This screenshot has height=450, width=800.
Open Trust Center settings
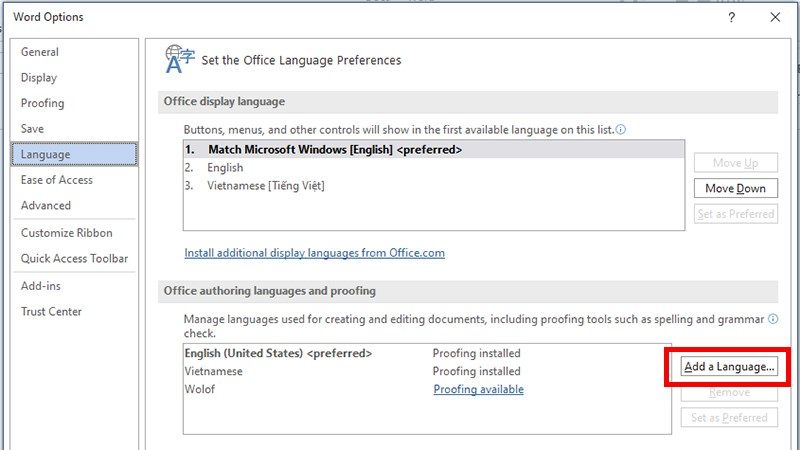pyautogui.click(x=74, y=311)
